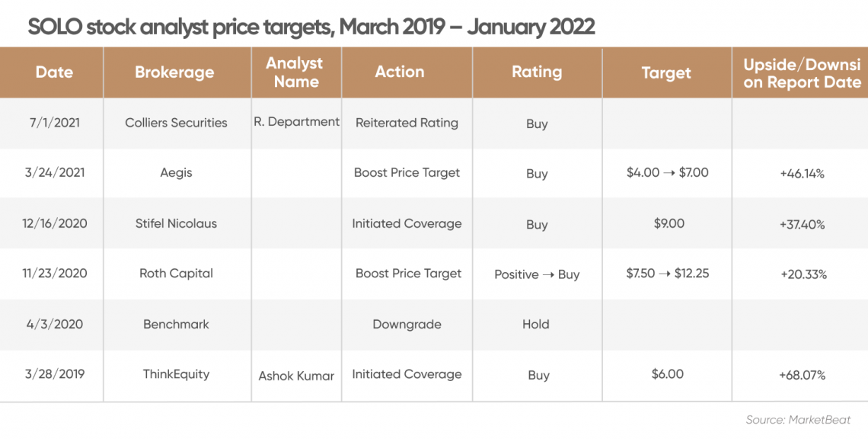868x439 pixels.
Task: Select the Colliers Securities brokerage cell
Action: 176,123
